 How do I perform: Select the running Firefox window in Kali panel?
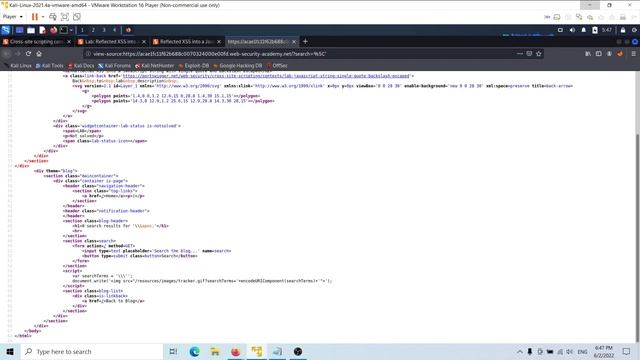[x=128, y=30]
